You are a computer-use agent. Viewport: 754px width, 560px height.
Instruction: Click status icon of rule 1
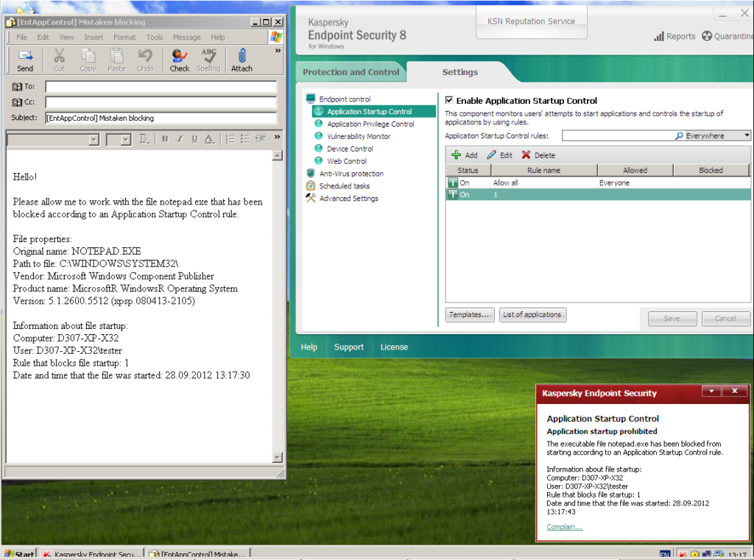pyautogui.click(x=453, y=195)
